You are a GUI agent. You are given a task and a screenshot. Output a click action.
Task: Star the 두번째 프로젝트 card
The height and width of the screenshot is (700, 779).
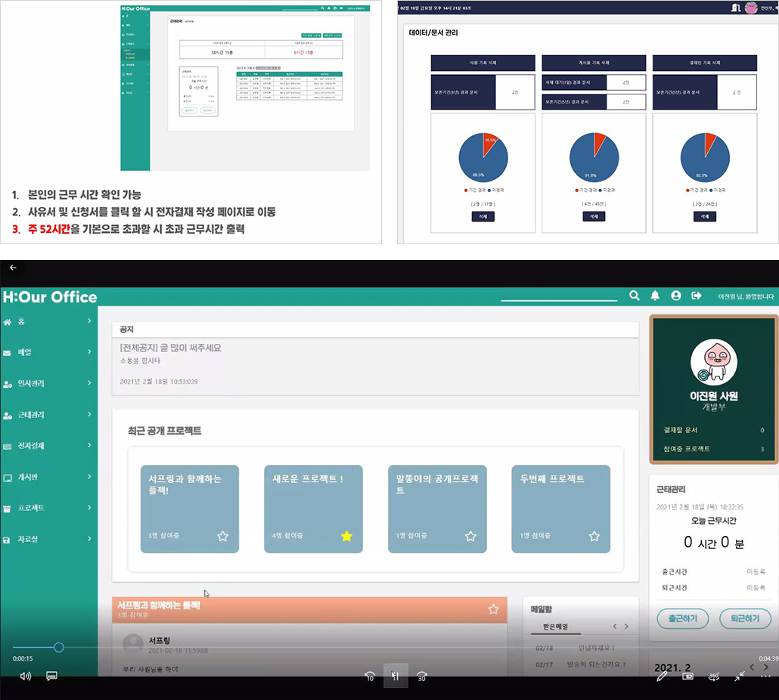pos(594,536)
